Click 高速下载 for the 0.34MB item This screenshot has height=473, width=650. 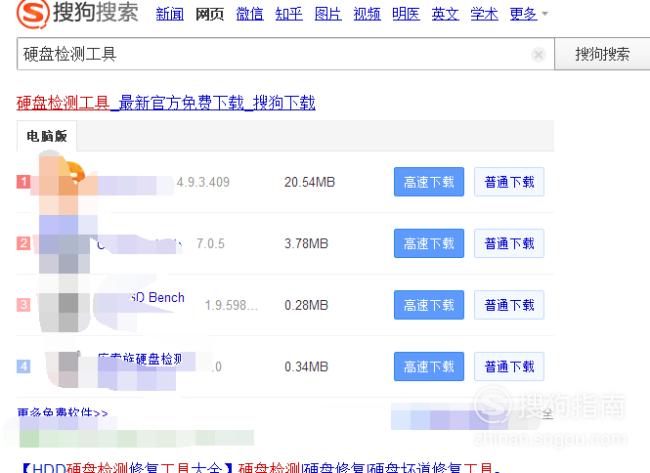pyautogui.click(x=429, y=366)
